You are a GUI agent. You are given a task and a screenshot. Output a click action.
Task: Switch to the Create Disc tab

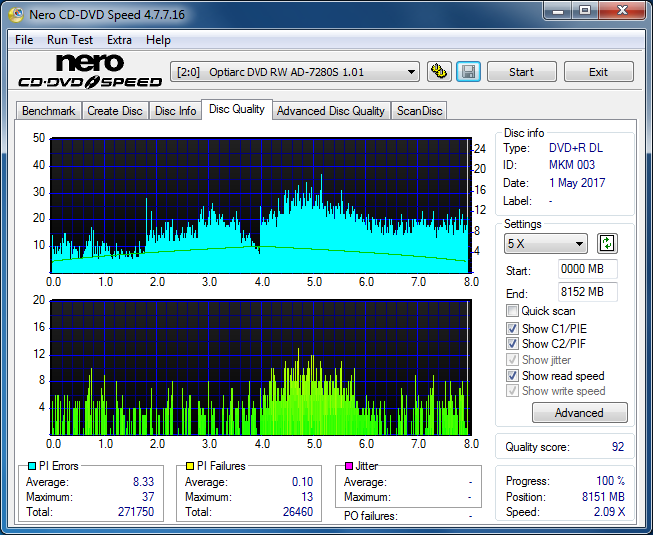pos(115,111)
